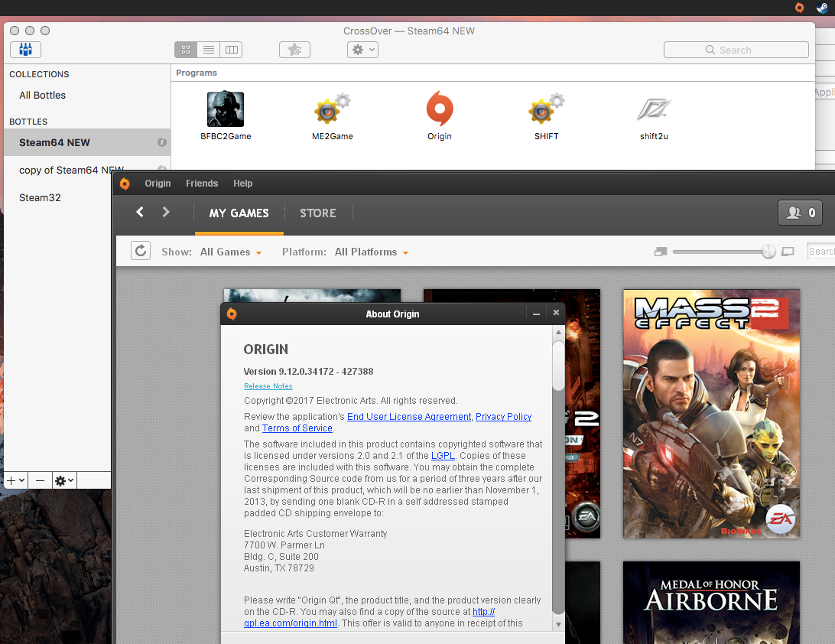835x644 pixels.
Task: Go back with Origin's left arrow
Action: [x=140, y=212]
